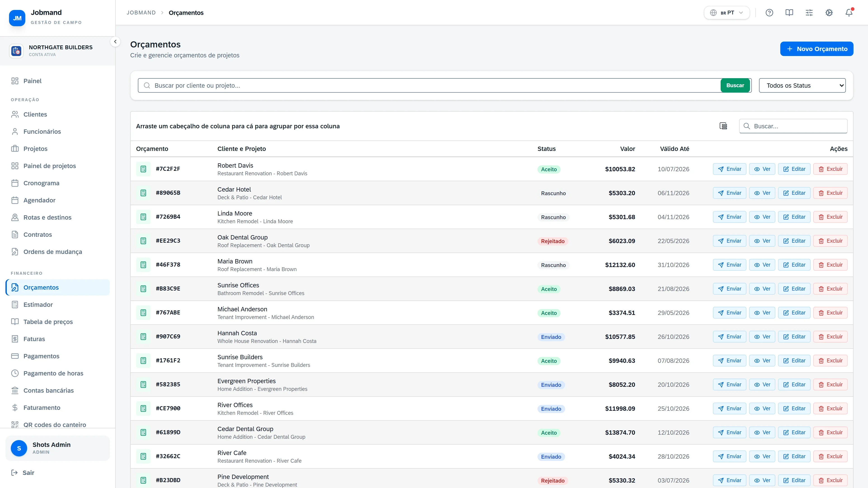Click calculator icon for quote #7C2F2F
Image resolution: width=868 pixels, height=488 pixels.
click(x=143, y=169)
